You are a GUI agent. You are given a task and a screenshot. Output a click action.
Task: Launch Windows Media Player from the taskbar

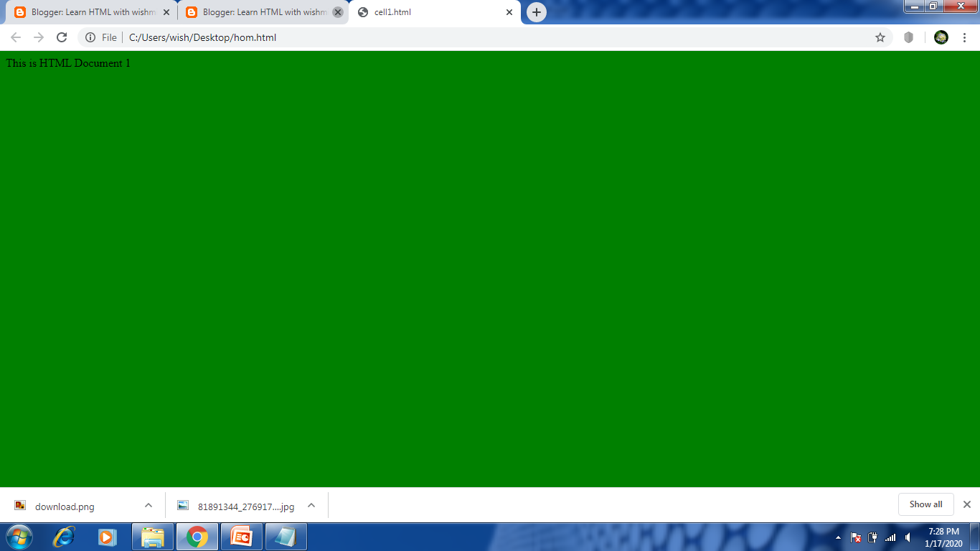[108, 536]
